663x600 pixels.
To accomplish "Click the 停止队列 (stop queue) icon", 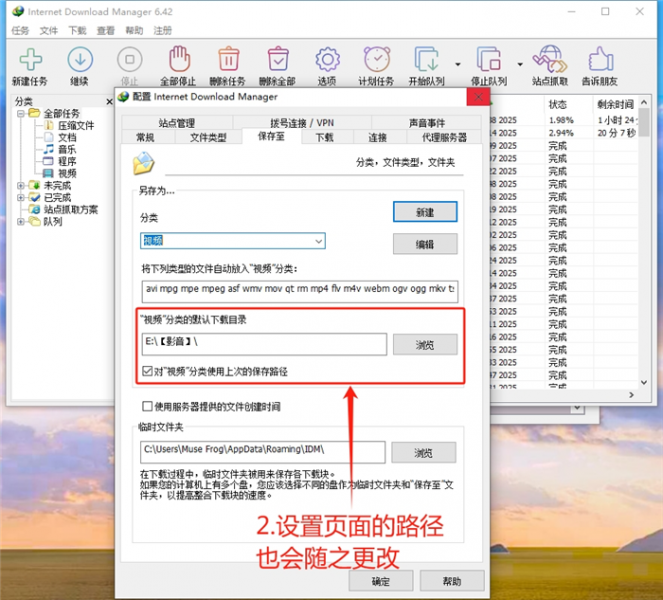I will (x=489, y=60).
